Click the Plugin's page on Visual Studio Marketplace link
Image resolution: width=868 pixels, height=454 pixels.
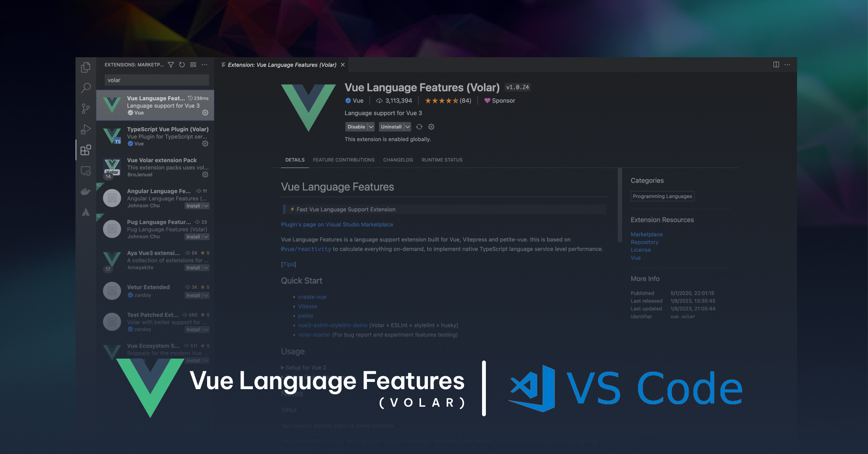click(x=336, y=224)
